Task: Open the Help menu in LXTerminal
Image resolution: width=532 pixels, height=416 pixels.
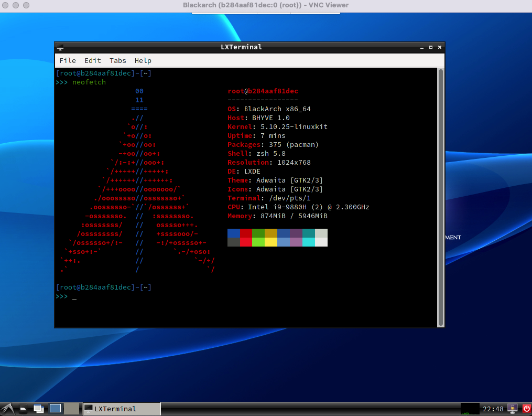Action: [x=143, y=60]
